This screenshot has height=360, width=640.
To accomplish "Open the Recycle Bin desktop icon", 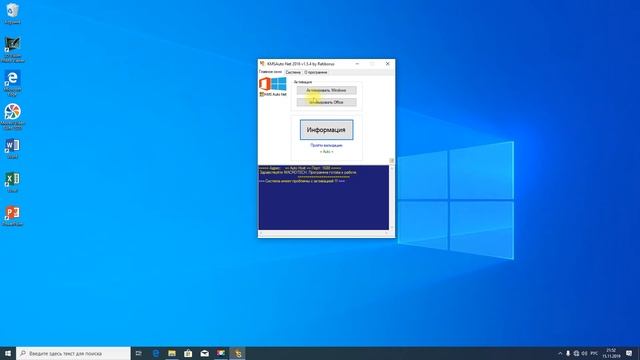I will point(13,13).
